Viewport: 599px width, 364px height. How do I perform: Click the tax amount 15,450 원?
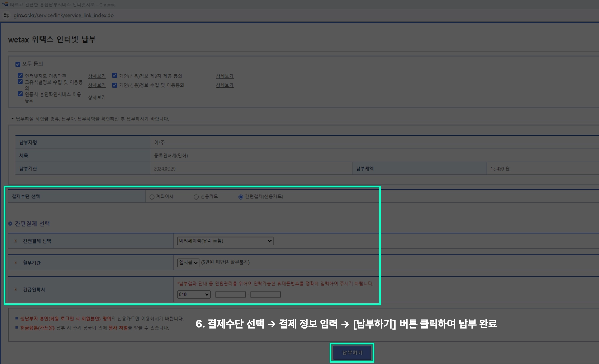click(x=500, y=169)
